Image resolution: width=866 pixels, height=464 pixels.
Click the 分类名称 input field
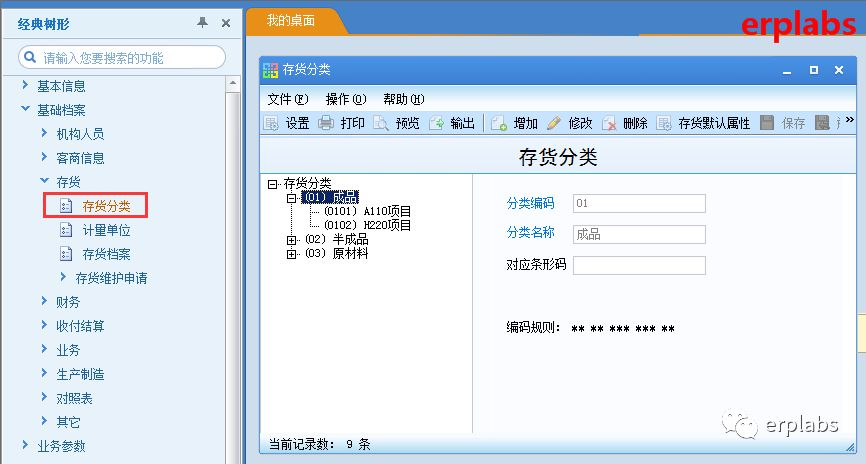click(639, 234)
